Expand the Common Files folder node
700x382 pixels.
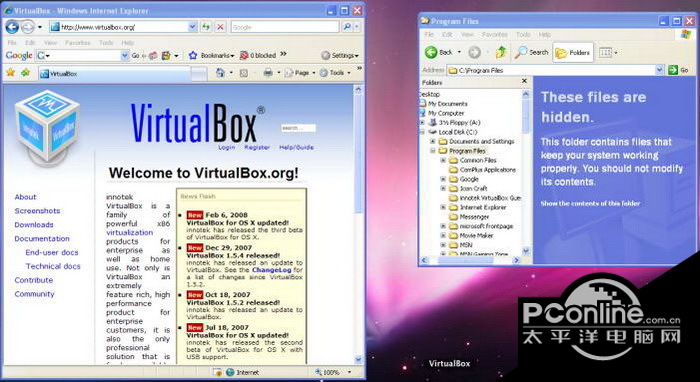[443, 160]
